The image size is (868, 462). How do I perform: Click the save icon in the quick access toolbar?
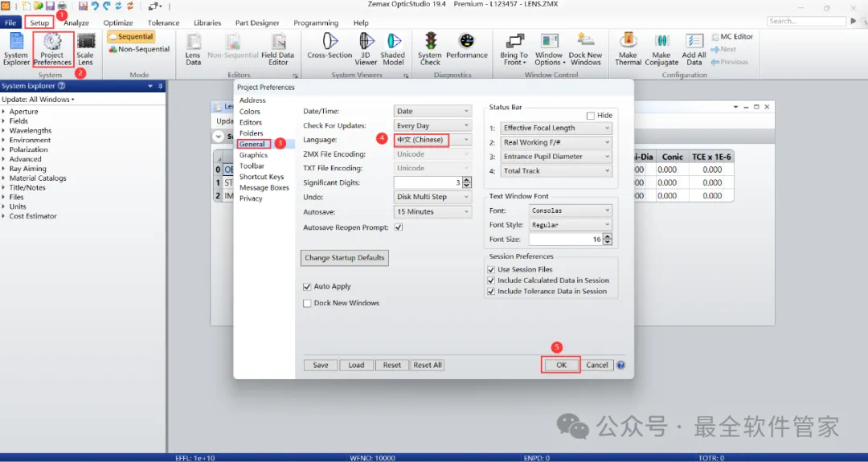pyautogui.click(x=50, y=6)
